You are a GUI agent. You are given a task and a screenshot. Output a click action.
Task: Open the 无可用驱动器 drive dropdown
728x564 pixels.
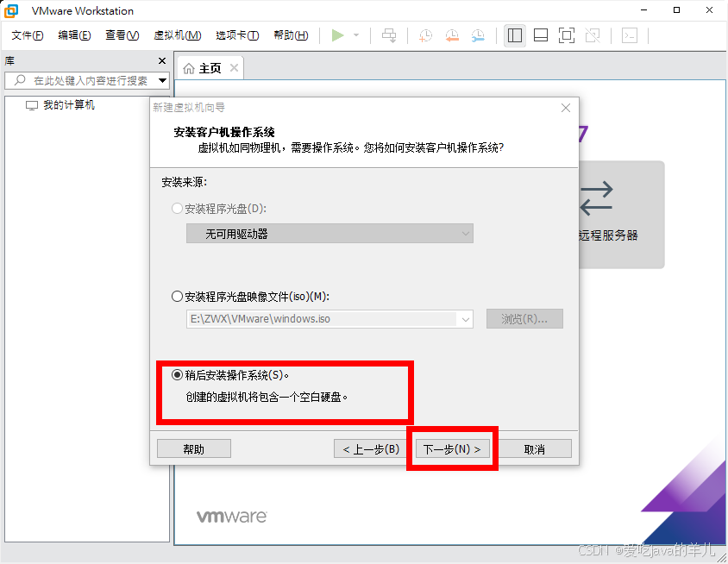[329, 234]
